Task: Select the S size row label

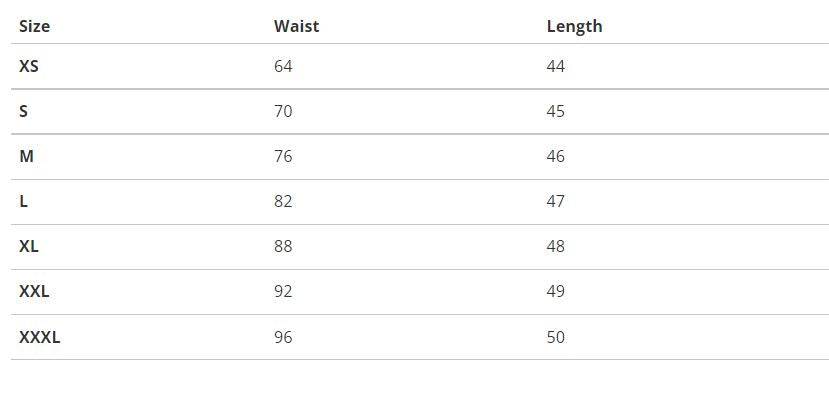Action: [23, 111]
